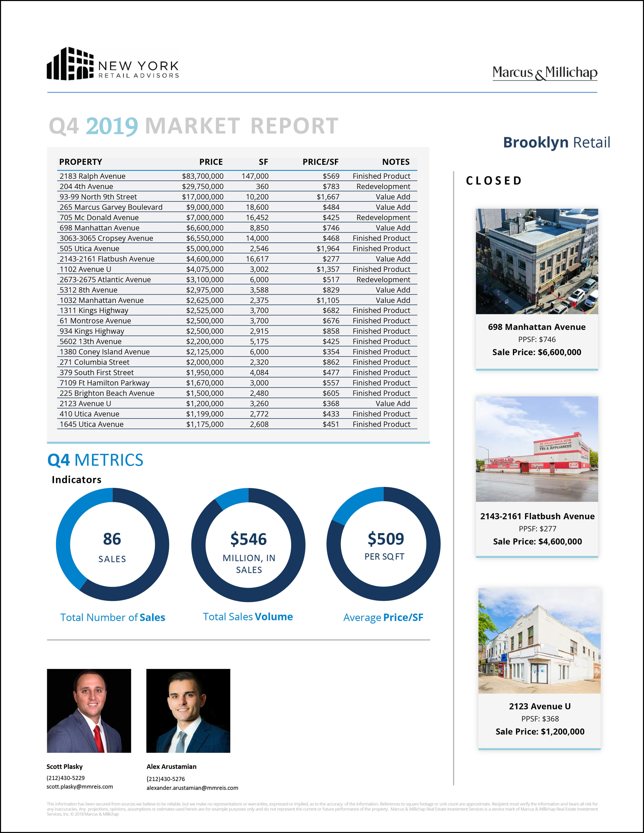Image resolution: width=644 pixels, height=833 pixels.
Task: Click Scott Plasky's headshot photo
Action: pyautogui.click(x=89, y=711)
